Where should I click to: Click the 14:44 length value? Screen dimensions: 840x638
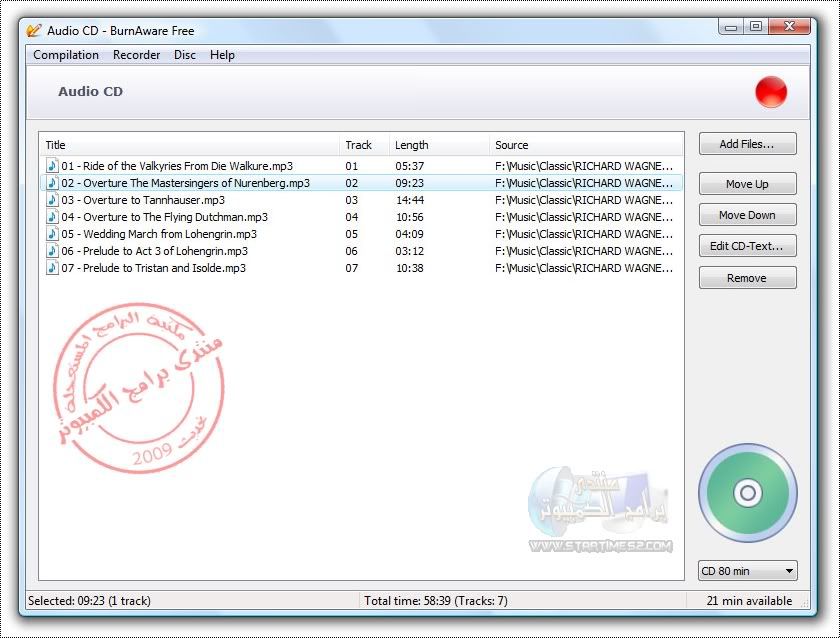click(x=410, y=200)
